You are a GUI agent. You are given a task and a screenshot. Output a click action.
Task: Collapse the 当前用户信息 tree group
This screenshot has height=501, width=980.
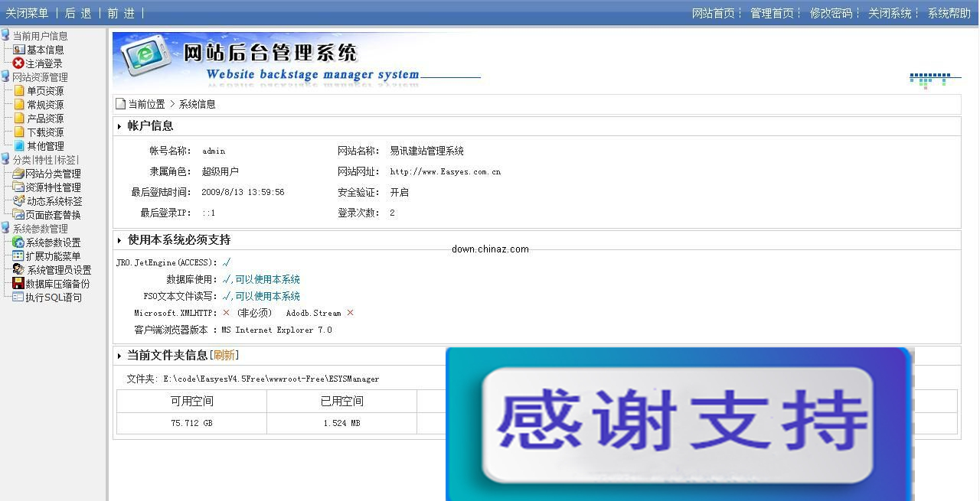(5, 36)
